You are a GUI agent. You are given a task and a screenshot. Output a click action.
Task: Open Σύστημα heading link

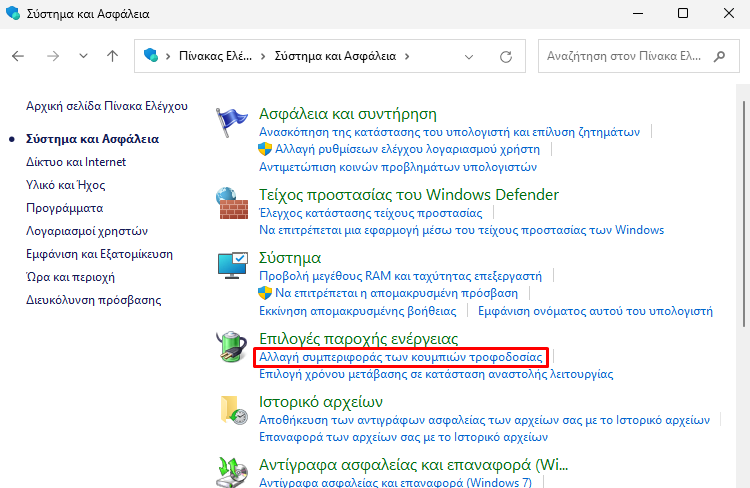(x=290, y=258)
